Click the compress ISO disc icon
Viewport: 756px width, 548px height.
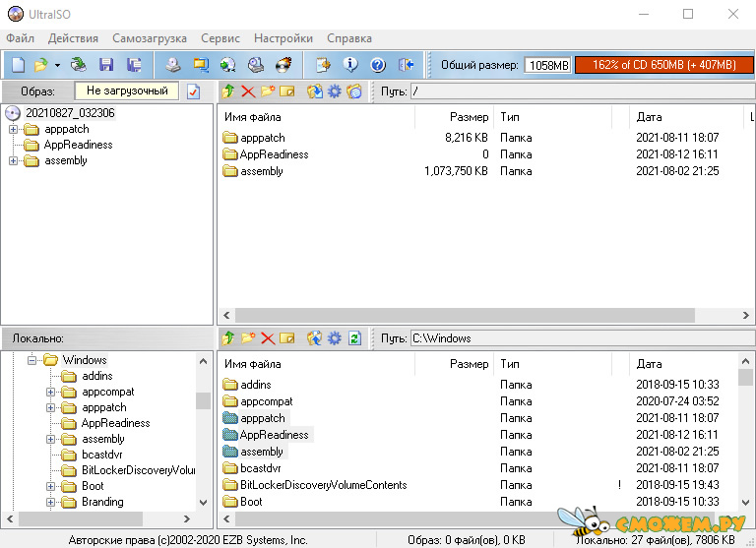(x=228, y=65)
